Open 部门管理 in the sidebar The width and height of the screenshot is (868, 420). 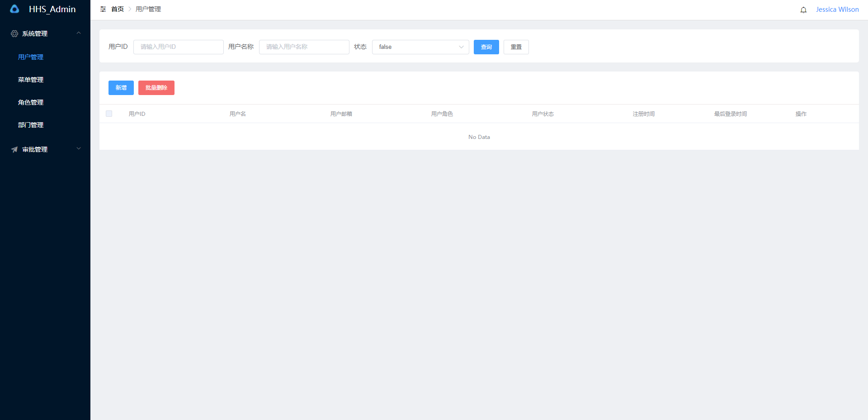[31, 125]
